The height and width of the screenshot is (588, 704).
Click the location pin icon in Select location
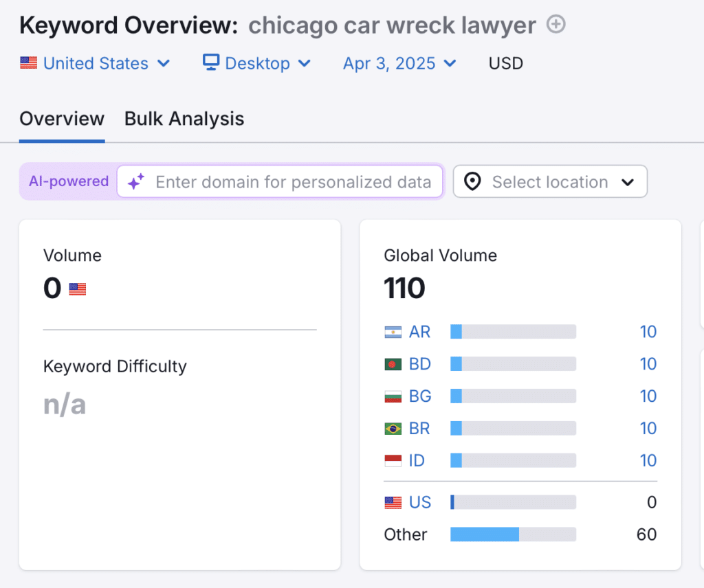472,181
